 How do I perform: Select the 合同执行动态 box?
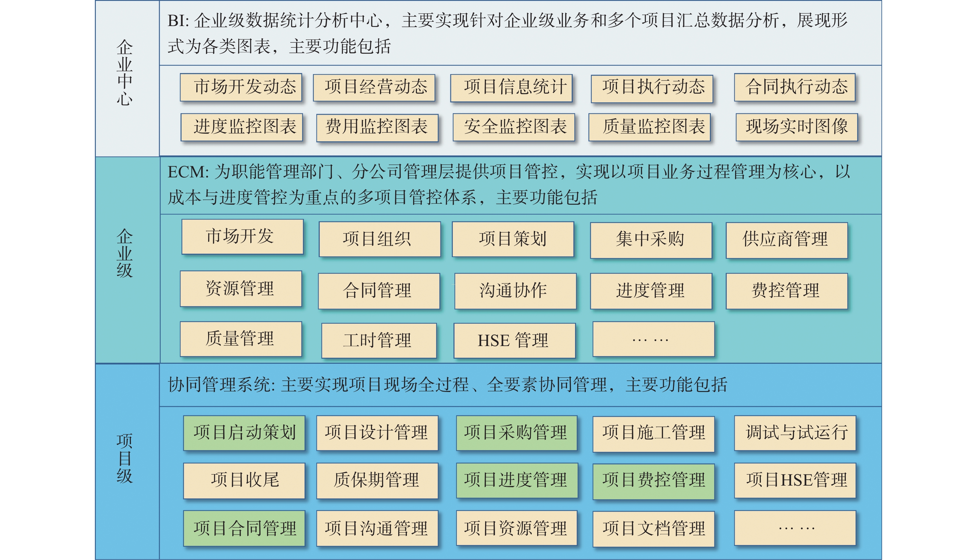pyautogui.click(x=795, y=87)
